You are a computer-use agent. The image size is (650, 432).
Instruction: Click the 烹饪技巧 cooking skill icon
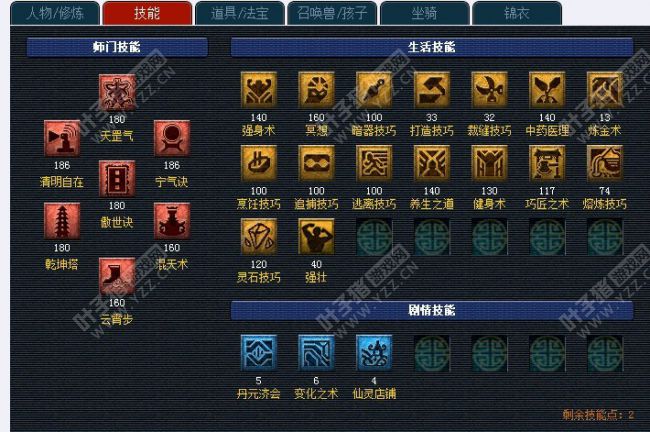[x=259, y=163]
